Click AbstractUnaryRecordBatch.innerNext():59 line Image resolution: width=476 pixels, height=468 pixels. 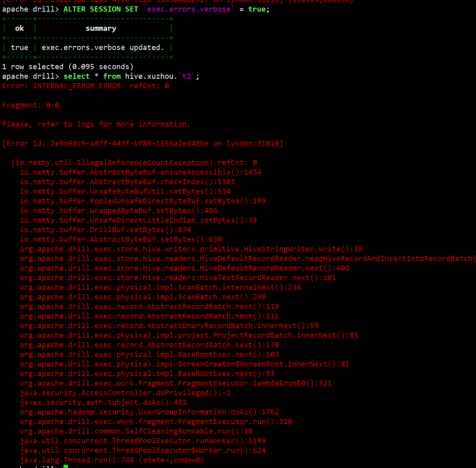169,326
